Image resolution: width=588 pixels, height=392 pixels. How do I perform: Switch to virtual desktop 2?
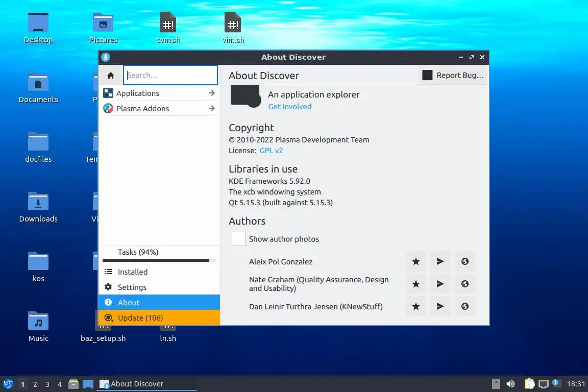tap(35, 384)
